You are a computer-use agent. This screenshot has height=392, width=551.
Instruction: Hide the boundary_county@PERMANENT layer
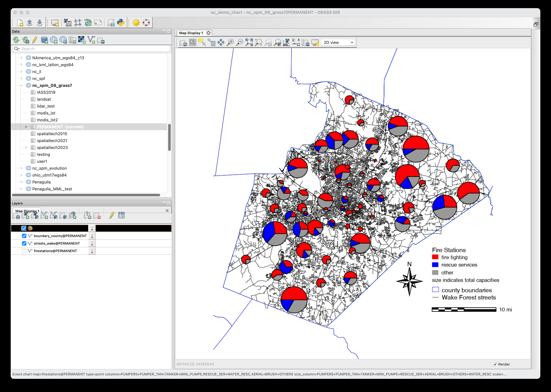tap(24, 236)
